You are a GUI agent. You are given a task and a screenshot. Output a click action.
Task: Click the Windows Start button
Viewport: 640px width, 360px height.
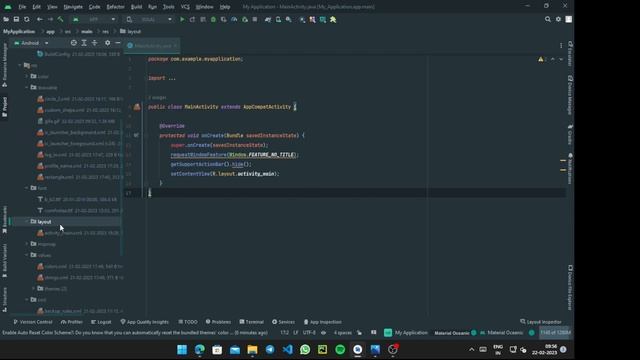(x=182, y=349)
